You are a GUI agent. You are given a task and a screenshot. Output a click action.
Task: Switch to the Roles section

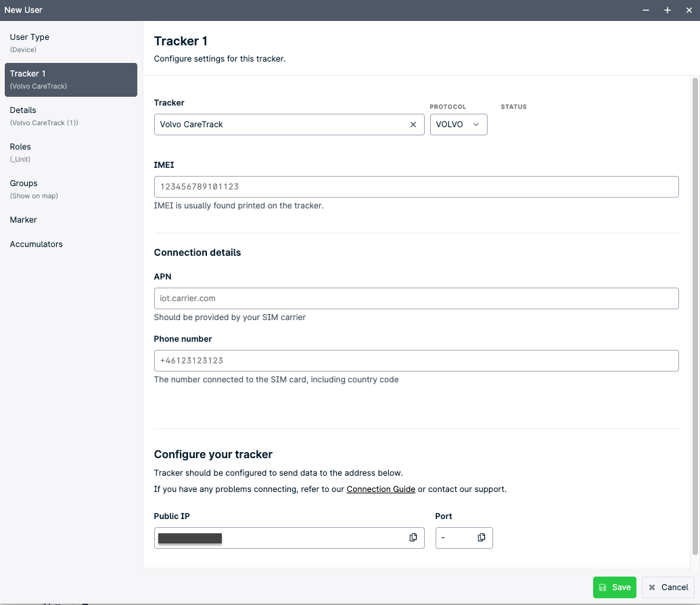20,146
